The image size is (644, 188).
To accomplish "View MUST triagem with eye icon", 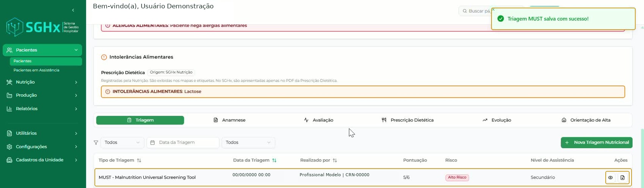I will click(x=610, y=177).
